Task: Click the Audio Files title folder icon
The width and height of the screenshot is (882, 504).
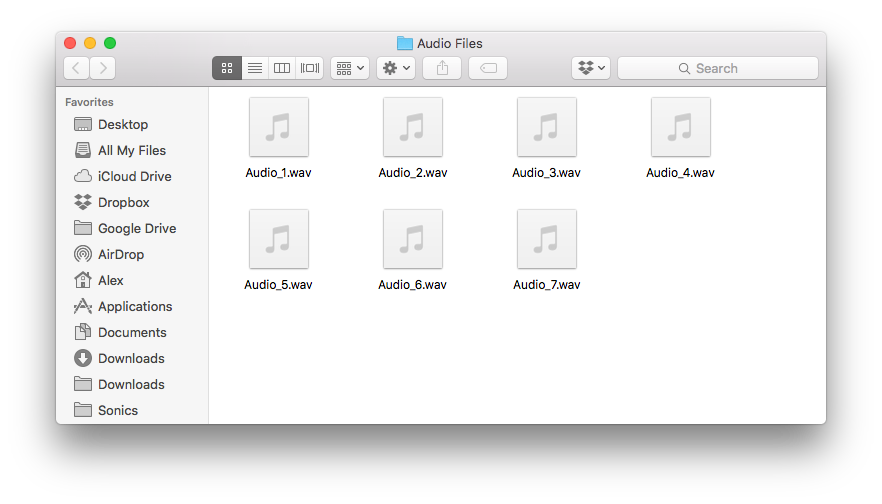Action: click(404, 43)
